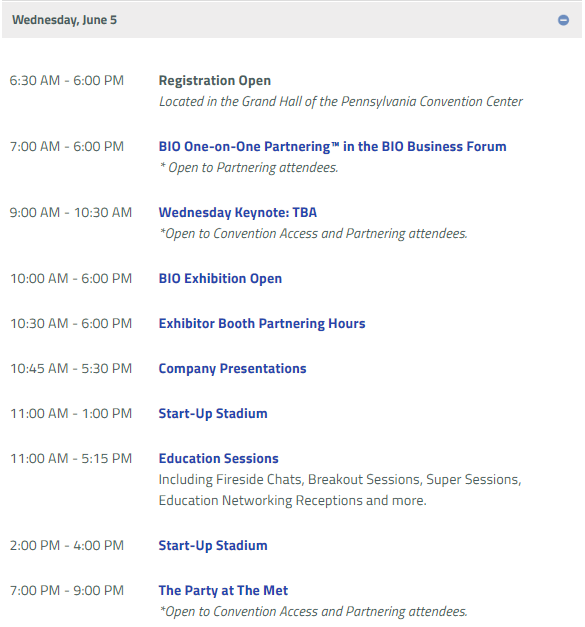The width and height of the screenshot is (585, 627).
Task: Open the Company Presentations link
Action: [x=232, y=369]
